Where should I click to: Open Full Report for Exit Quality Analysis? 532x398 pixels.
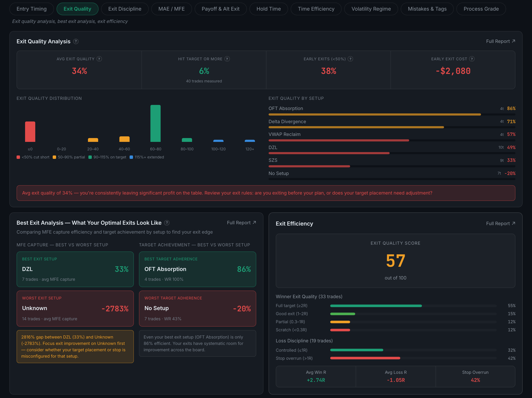[x=501, y=41]
